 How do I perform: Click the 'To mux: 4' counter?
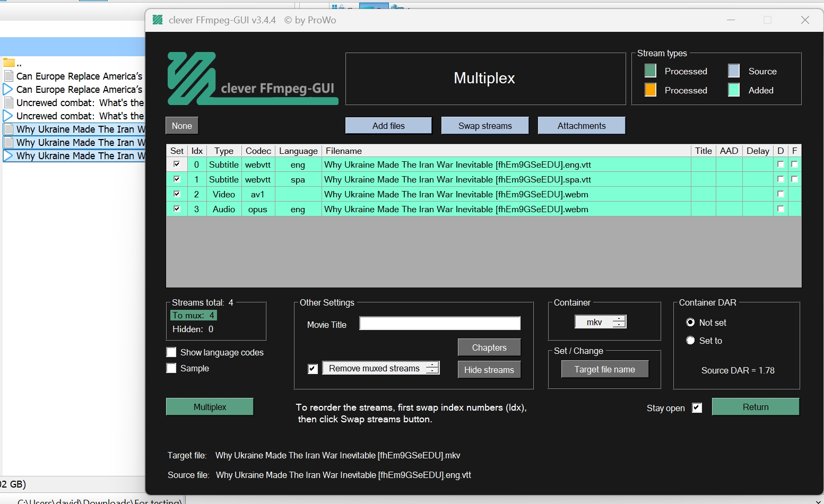point(194,315)
